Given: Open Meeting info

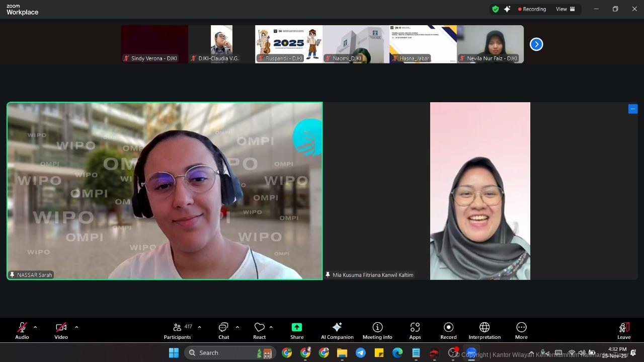Looking at the screenshot, I should (377, 330).
